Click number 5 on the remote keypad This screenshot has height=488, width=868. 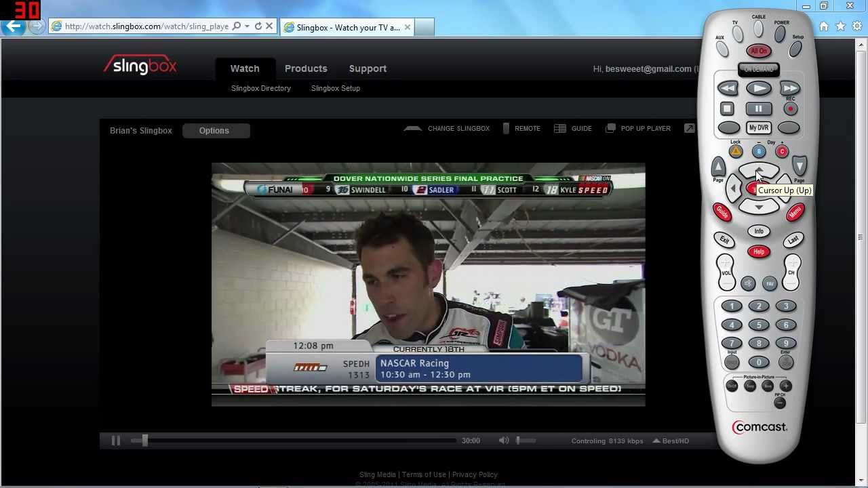tap(759, 325)
